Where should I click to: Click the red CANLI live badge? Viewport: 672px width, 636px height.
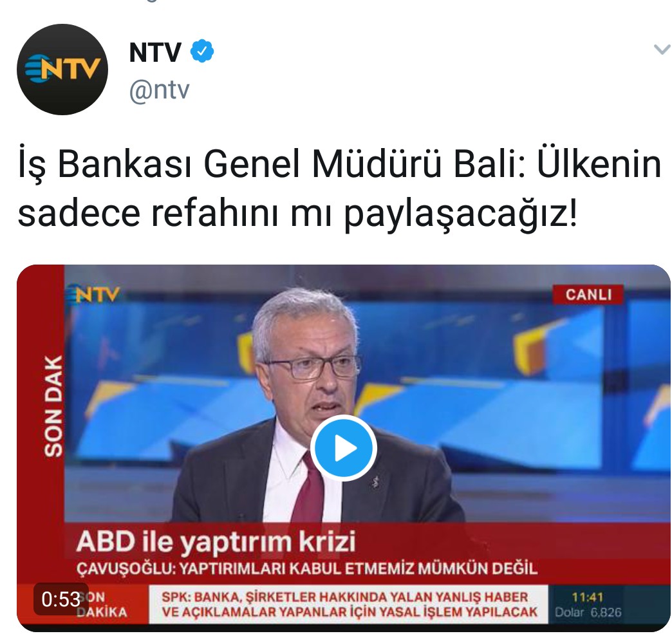588,294
